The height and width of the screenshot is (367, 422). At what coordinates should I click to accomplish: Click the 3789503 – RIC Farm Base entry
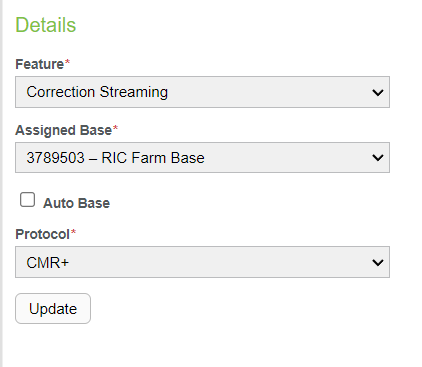point(115,158)
